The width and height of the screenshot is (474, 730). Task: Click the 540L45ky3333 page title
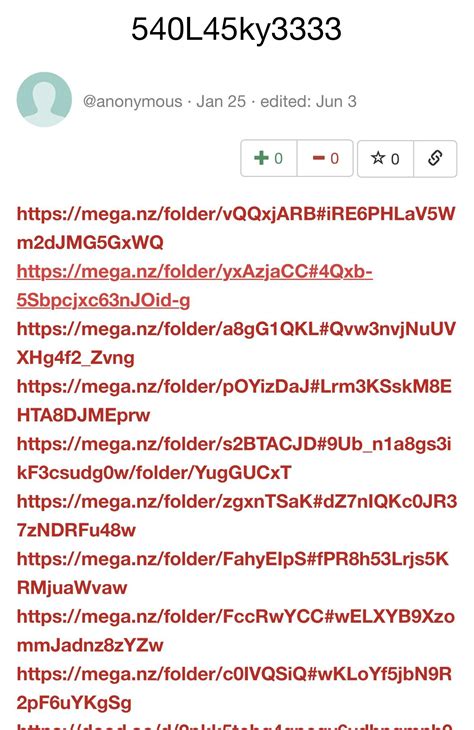tap(237, 29)
